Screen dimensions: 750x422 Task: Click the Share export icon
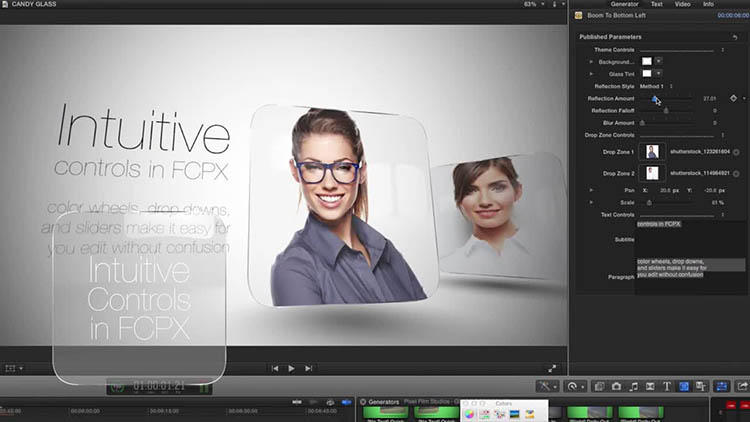click(x=742, y=386)
